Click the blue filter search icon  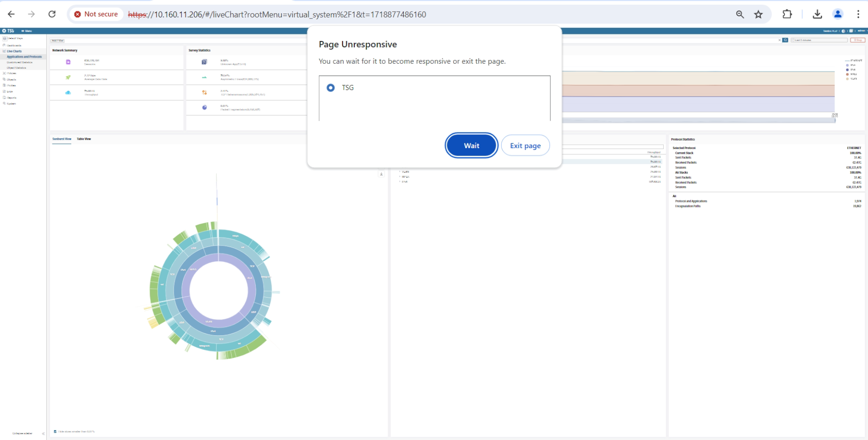pos(785,40)
